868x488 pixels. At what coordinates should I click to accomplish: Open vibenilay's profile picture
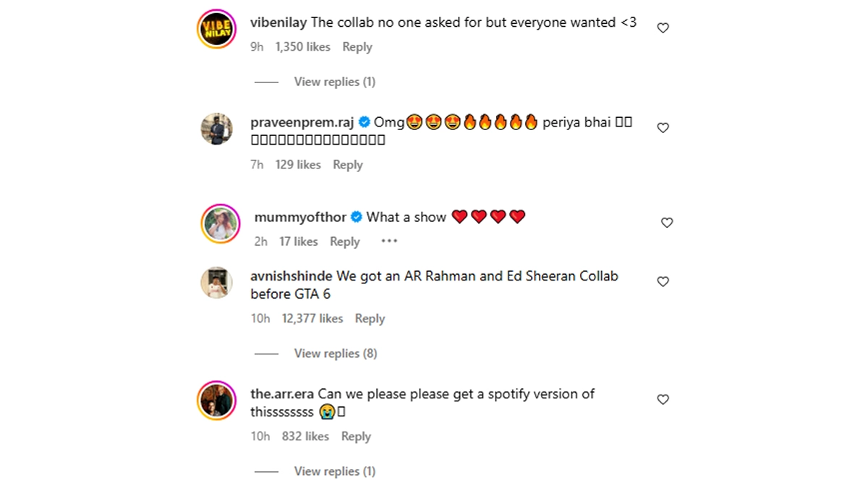(x=216, y=30)
